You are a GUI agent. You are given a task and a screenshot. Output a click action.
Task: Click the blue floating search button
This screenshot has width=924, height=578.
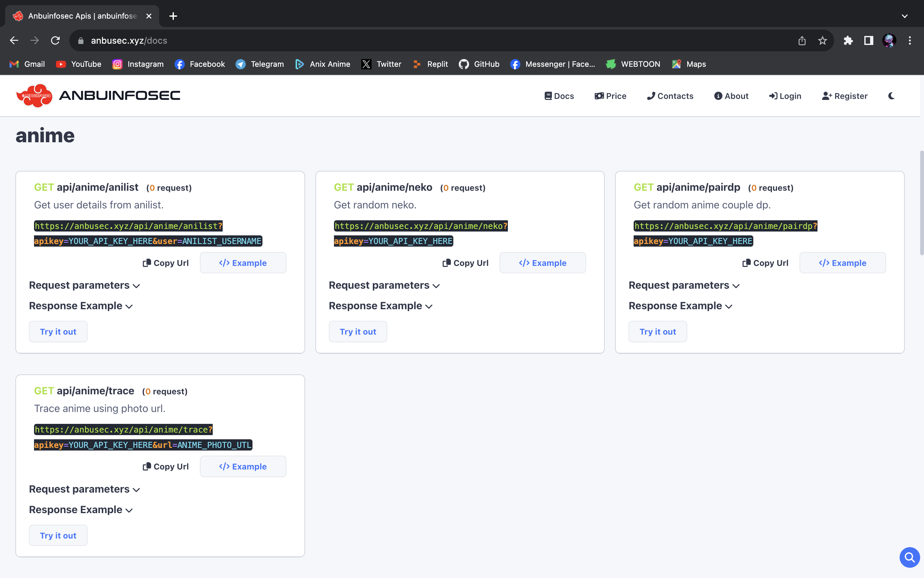pyautogui.click(x=910, y=557)
